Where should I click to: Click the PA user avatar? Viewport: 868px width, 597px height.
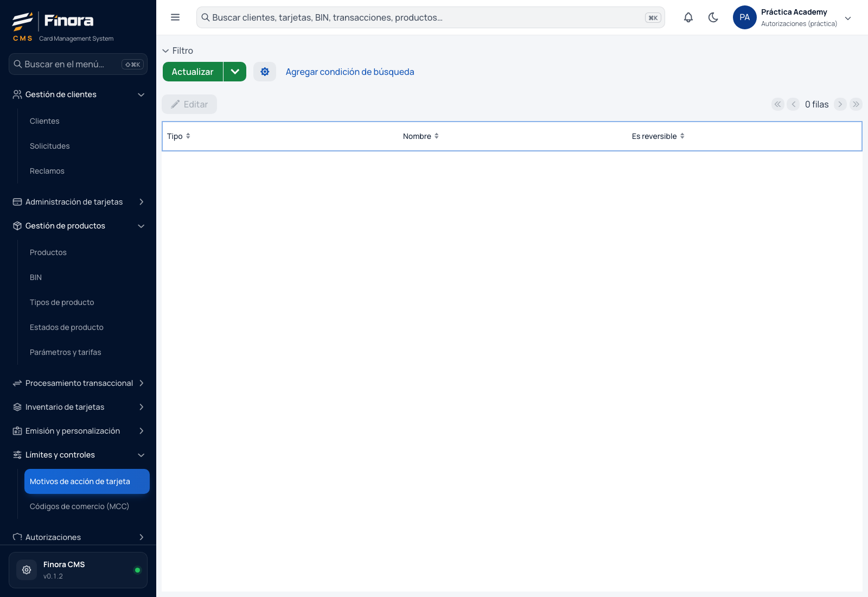click(744, 17)
